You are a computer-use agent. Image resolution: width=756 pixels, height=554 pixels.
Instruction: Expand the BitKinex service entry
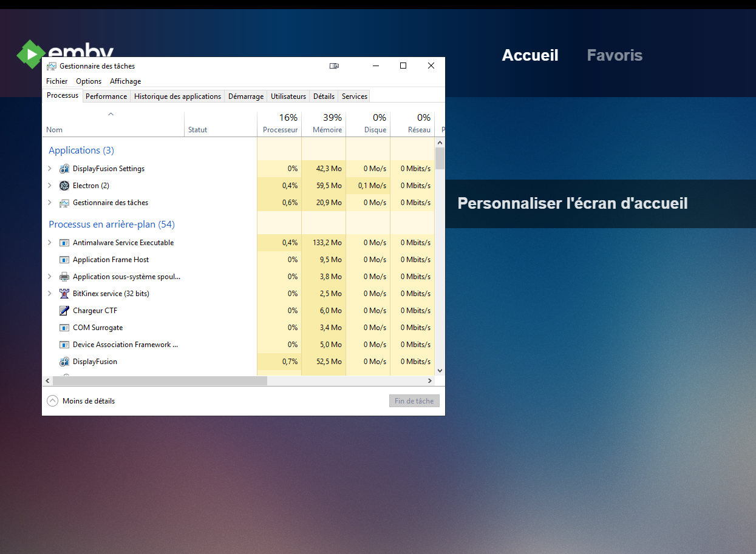50,294
